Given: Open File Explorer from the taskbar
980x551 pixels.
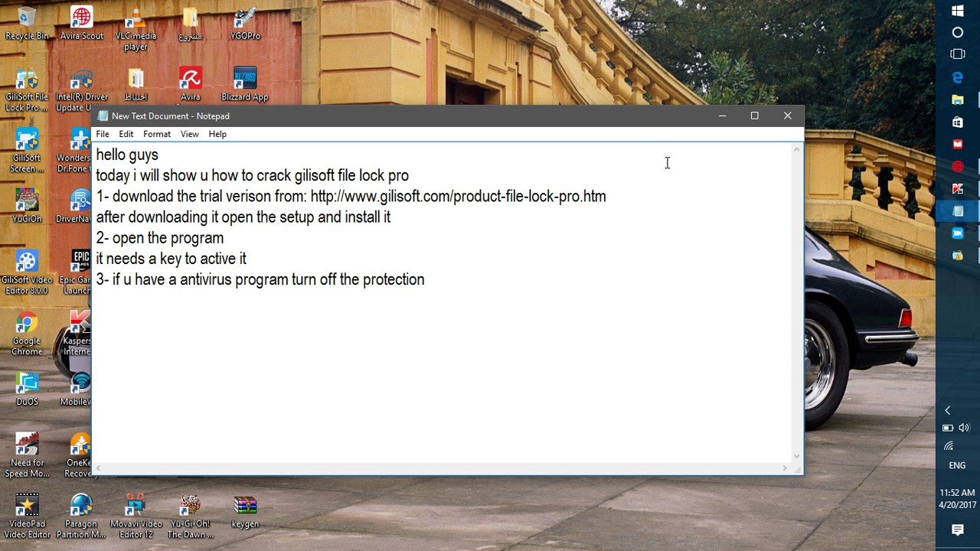Looking at the screenshot, I should [958, 99].
